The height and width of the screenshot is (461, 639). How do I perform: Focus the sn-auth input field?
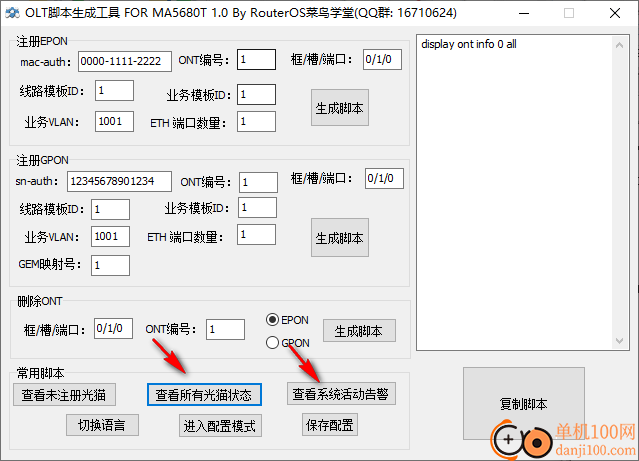(x=119, y=181)
